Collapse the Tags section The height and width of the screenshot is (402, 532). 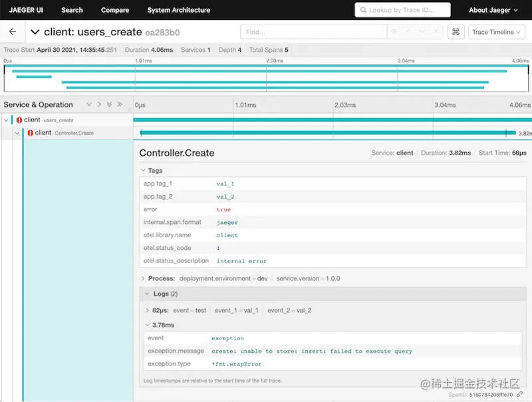[x=152, y=171]
